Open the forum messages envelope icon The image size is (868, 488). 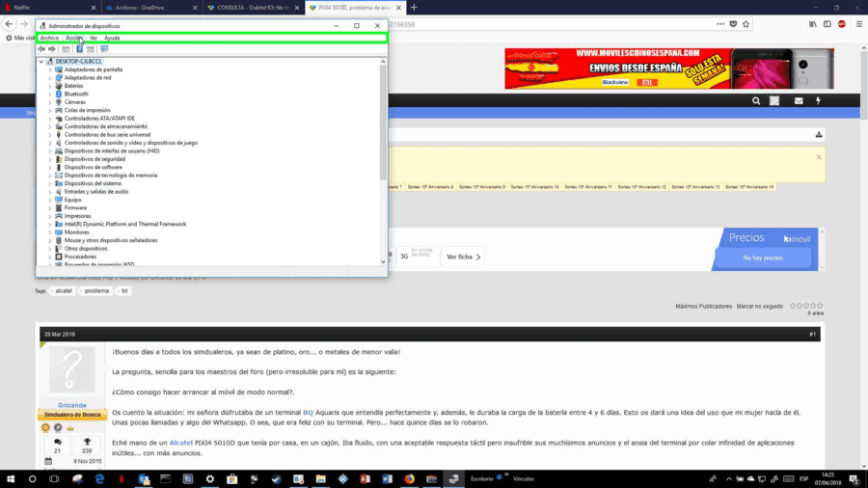point(799,100)
